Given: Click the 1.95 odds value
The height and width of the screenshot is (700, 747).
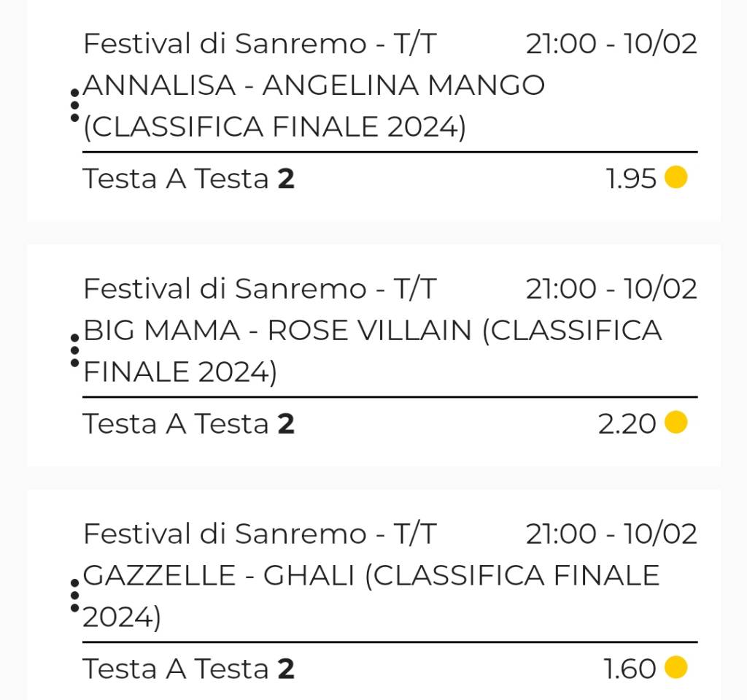Looking at the screenshot, I should pos(631,179).
